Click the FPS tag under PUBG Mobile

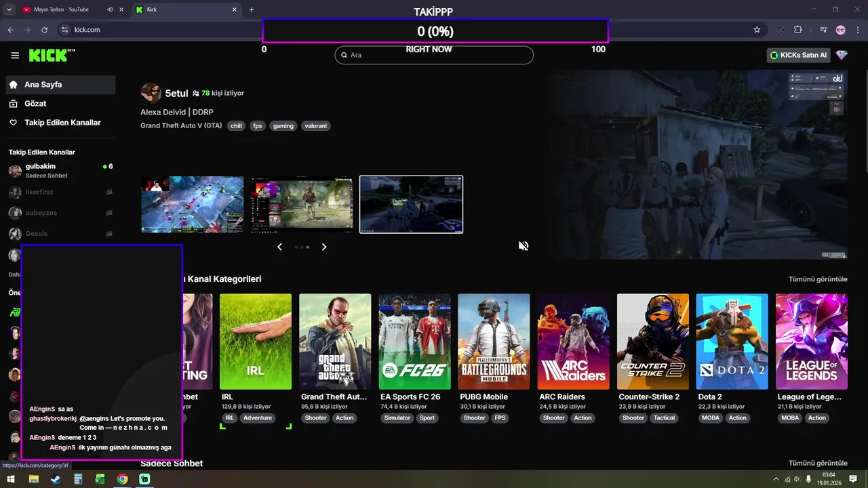pos(500,418)
